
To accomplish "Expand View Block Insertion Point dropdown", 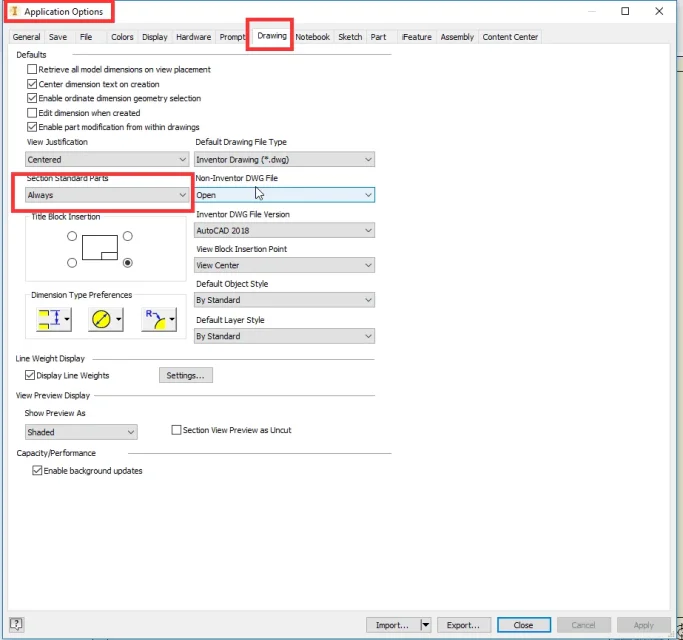I will (284, 265).
